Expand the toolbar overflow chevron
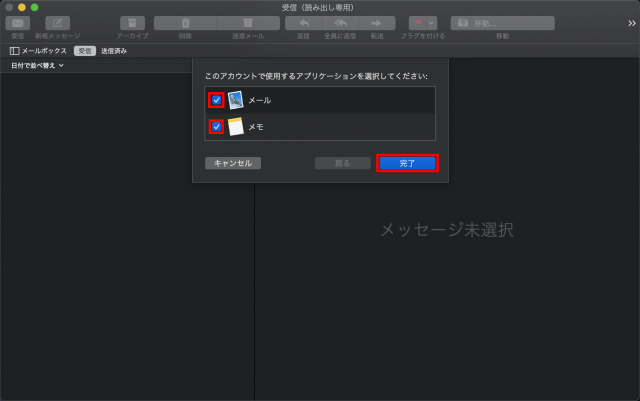 pyautogui.click(x=629, y=23)
